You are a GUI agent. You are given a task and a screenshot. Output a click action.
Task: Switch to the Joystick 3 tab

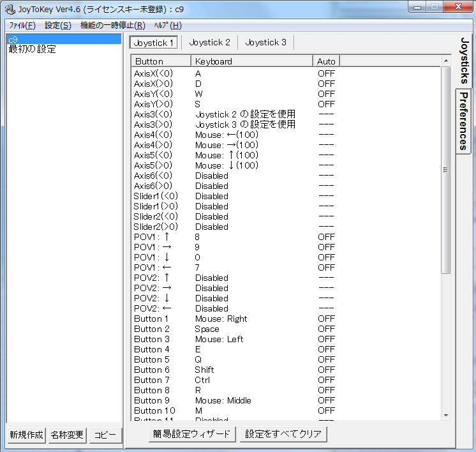[x=265, y=43]
